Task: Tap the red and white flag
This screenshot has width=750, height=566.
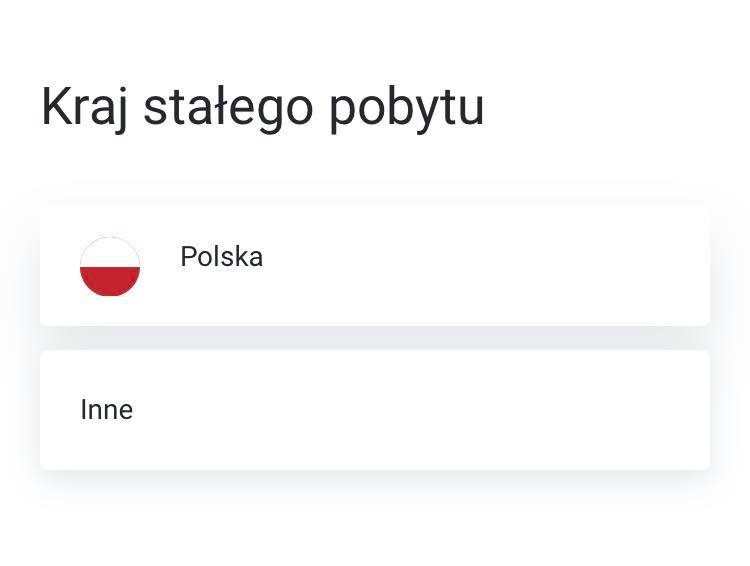Action: pyautogui.click(x=110, y=266)
